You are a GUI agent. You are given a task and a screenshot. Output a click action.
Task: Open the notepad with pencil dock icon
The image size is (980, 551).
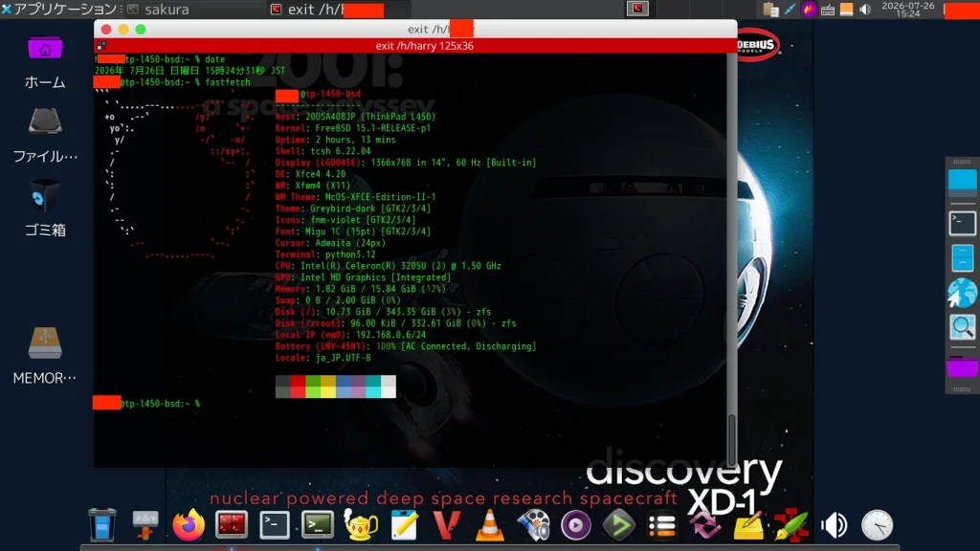pos(404,525)
